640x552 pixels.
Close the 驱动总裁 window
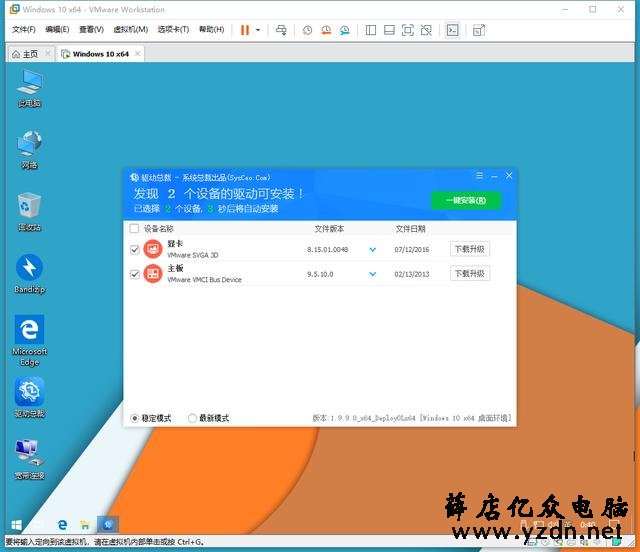(x=509, y=176)
